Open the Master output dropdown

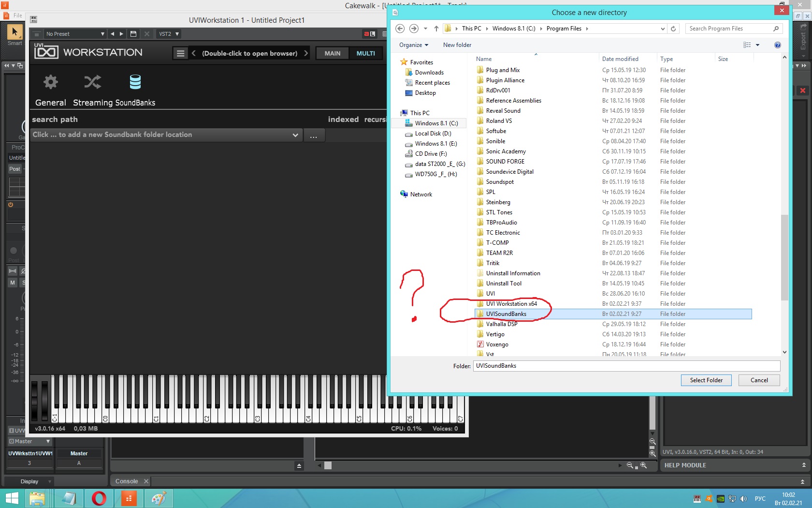[x=29, y=441]
